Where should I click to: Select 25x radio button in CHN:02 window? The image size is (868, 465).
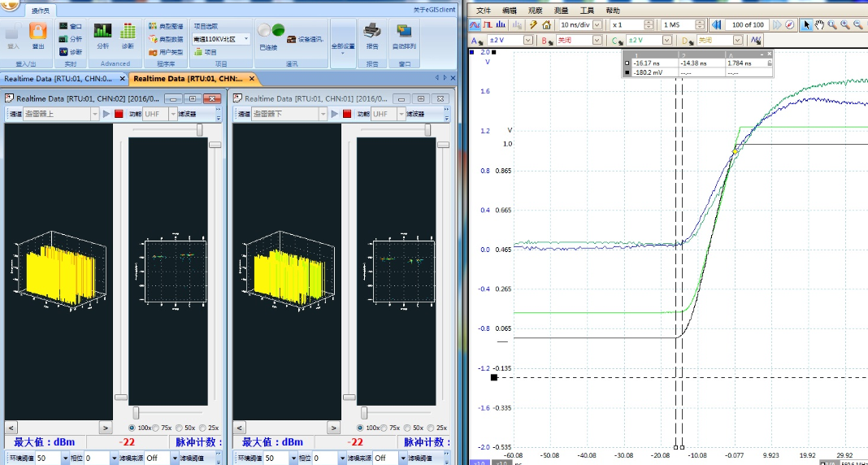coord(202,428)
